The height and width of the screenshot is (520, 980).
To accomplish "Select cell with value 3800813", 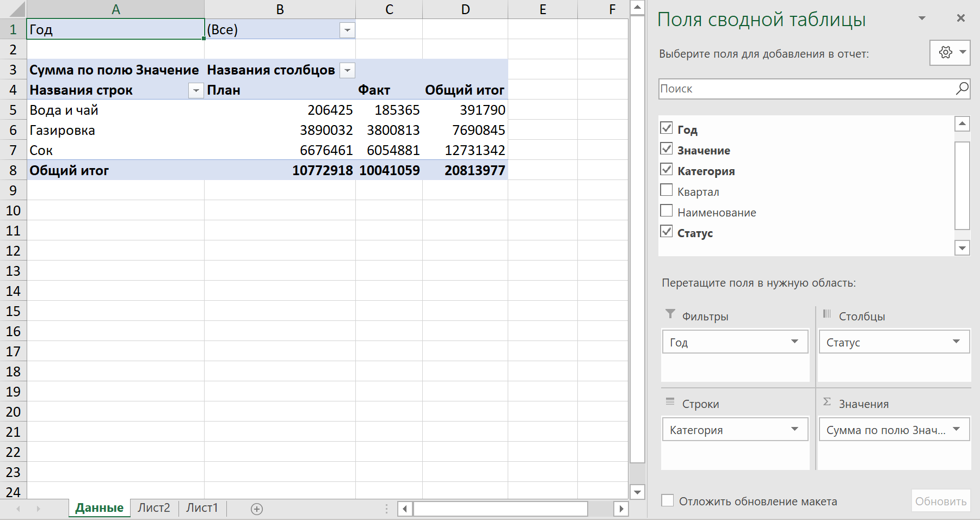I will tap(389, 131).
